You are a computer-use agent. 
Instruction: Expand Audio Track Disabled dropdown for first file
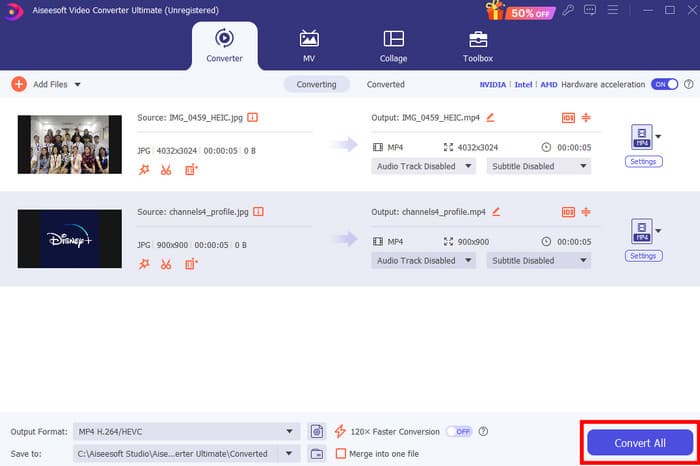coord(423,167)
